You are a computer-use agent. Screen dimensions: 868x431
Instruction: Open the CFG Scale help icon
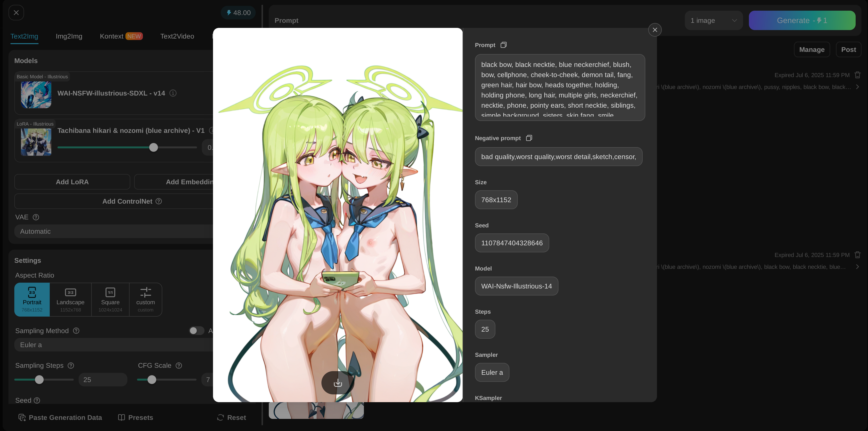click(179, 366)
